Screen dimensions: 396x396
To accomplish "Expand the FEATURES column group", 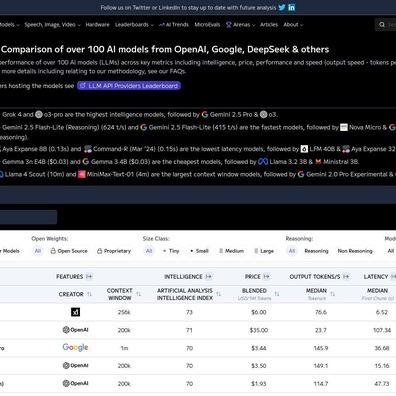I will [x=89, y=277].
